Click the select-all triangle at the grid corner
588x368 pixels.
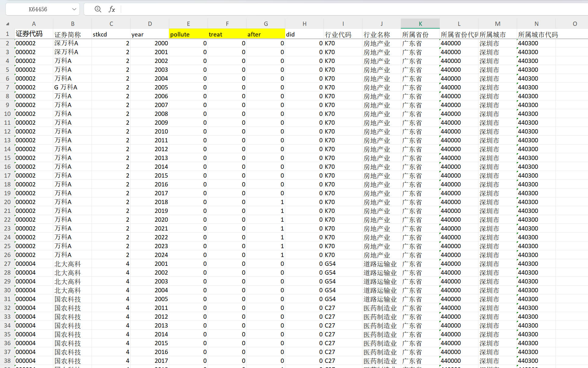pyautogui.click(x=7, y=24)
